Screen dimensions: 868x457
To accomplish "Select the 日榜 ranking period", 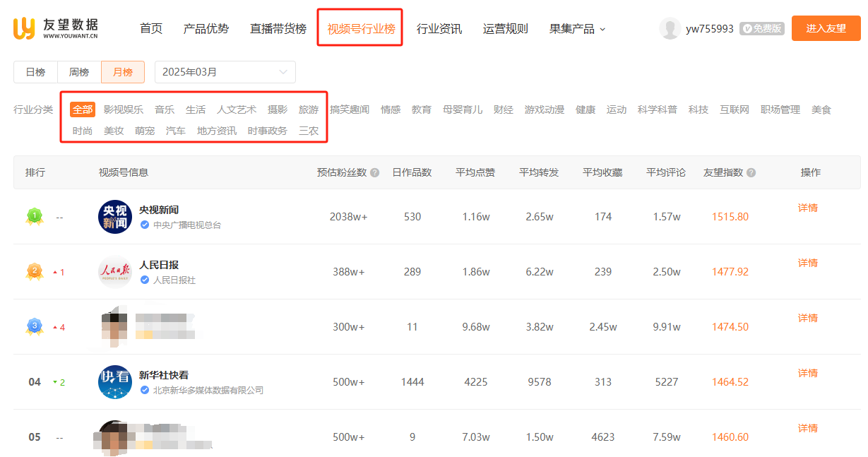I will pyautogui.click(x=35, y=72).
